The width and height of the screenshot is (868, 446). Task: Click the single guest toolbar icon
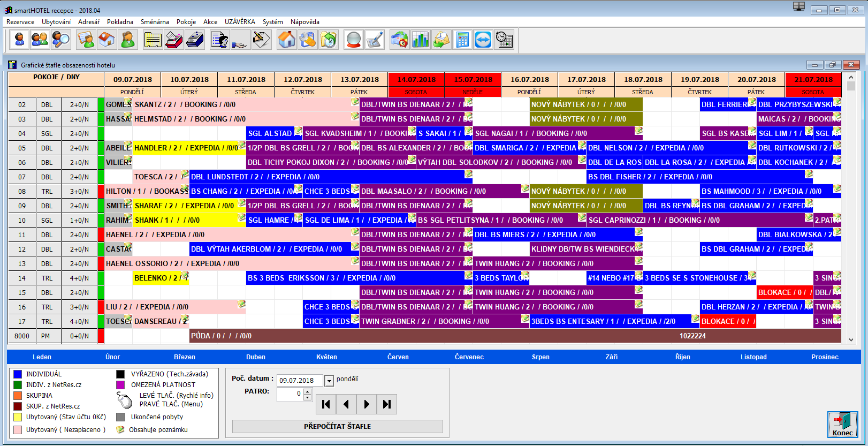(x=19, y=40)
